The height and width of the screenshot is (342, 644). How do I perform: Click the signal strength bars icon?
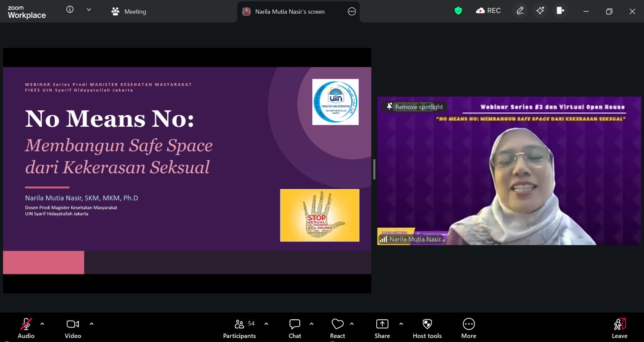[x=383, y=239]
